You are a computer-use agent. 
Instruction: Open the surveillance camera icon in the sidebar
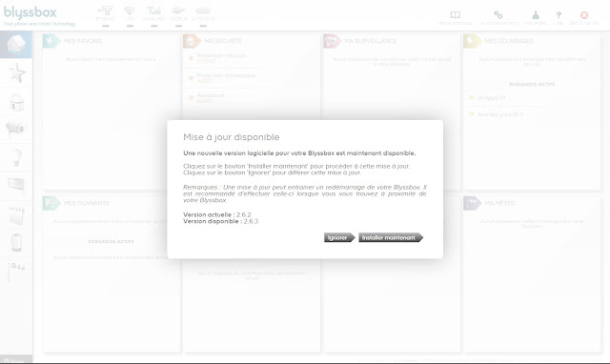pyautogui.click(x=15, y=129)
